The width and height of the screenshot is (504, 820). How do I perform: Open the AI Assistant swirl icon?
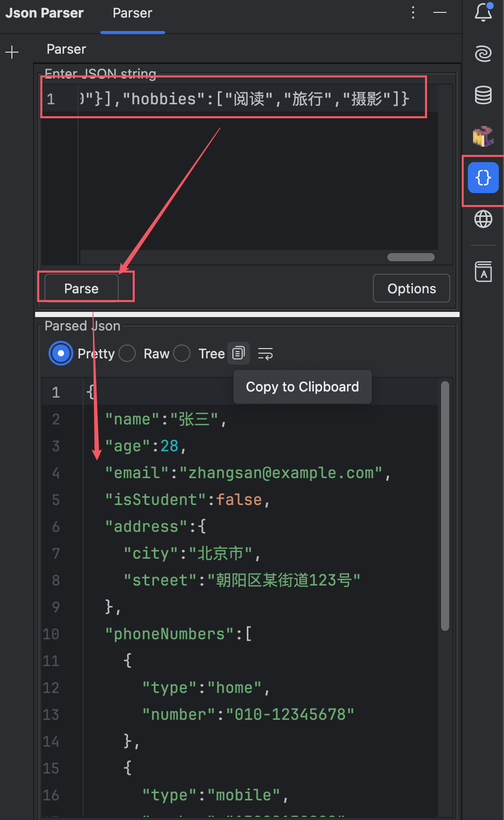pos(483,54)
